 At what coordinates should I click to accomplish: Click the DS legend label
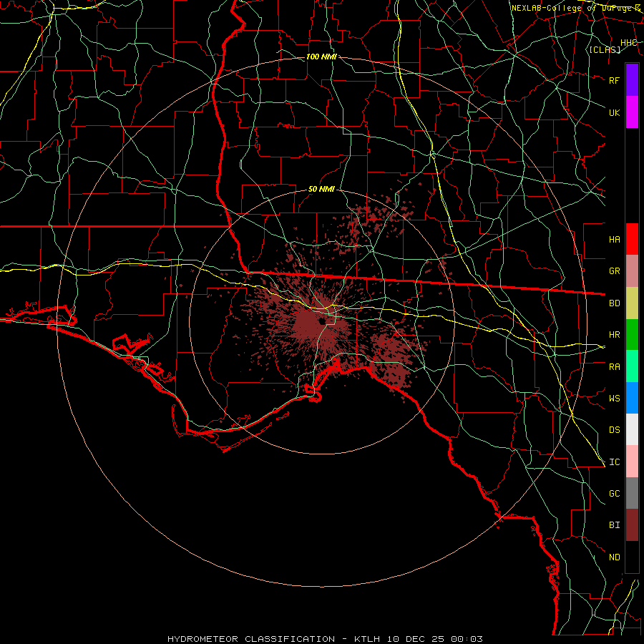click(x=615, y=430)
